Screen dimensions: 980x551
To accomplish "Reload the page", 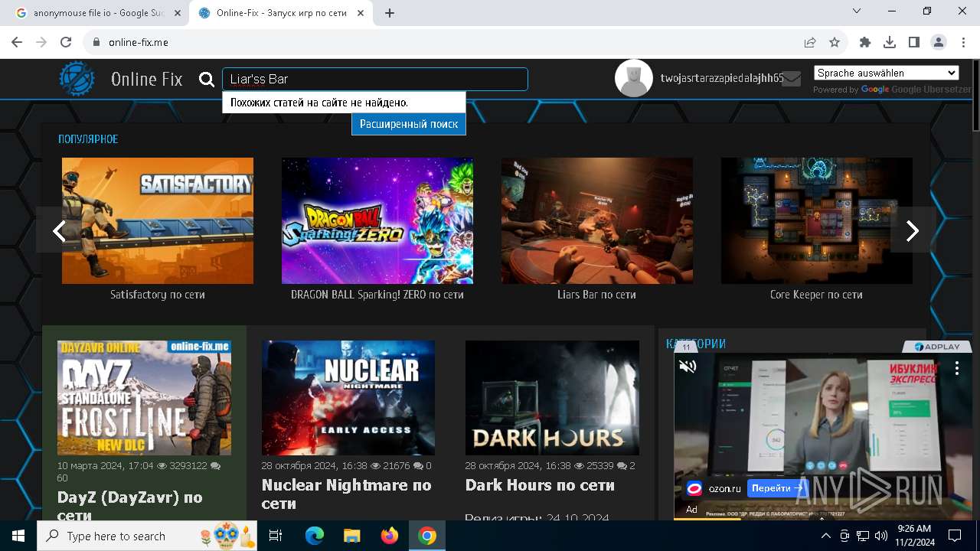I will pos(66,43).
